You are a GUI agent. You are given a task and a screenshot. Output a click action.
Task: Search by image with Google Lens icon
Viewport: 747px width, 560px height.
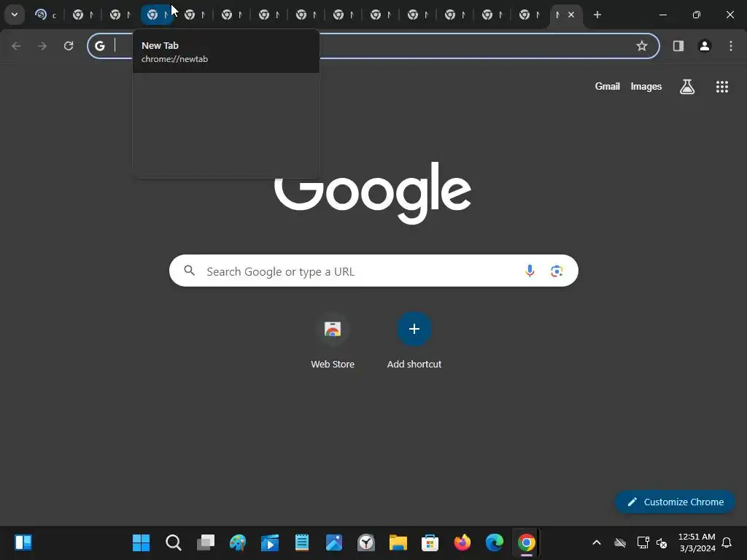point(557,271)
